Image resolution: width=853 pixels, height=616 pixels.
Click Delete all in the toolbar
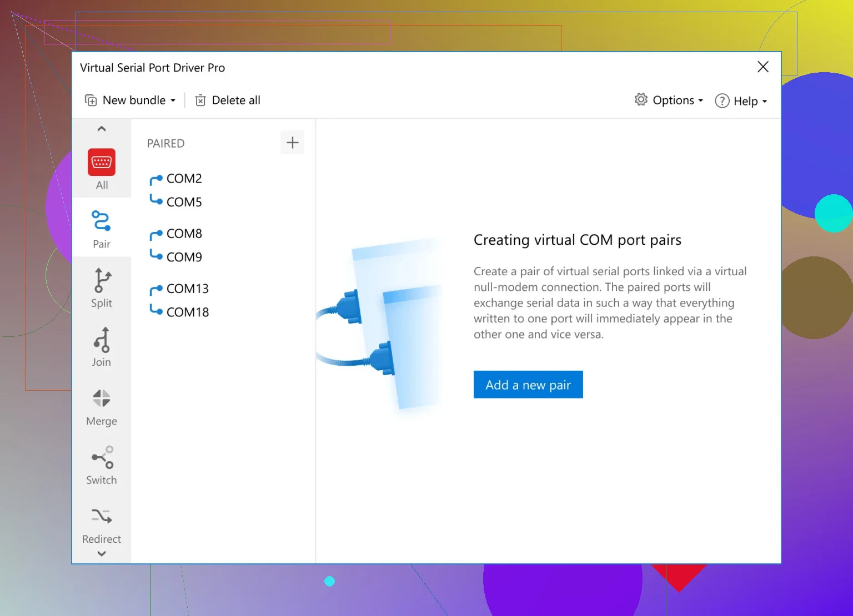tap(228, 100)
